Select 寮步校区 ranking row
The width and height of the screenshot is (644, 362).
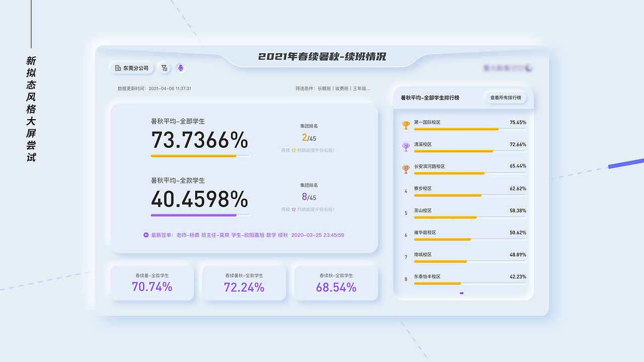click(464, 192)
